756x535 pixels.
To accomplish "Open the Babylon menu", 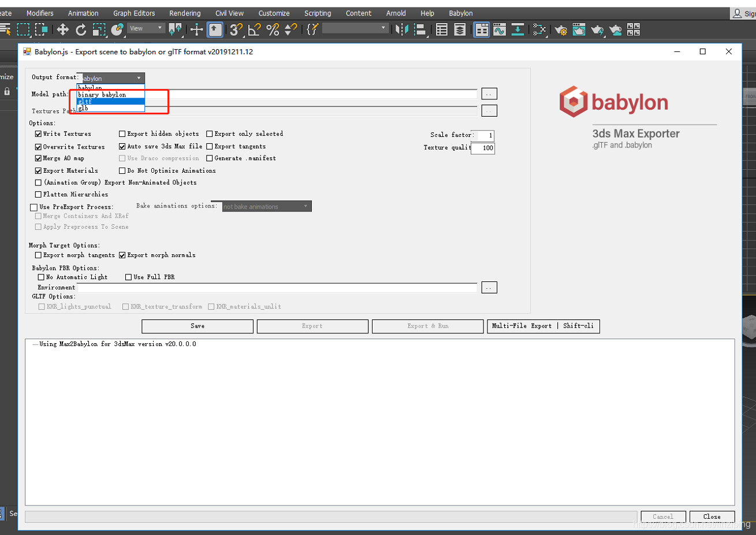I will [461, 13].
